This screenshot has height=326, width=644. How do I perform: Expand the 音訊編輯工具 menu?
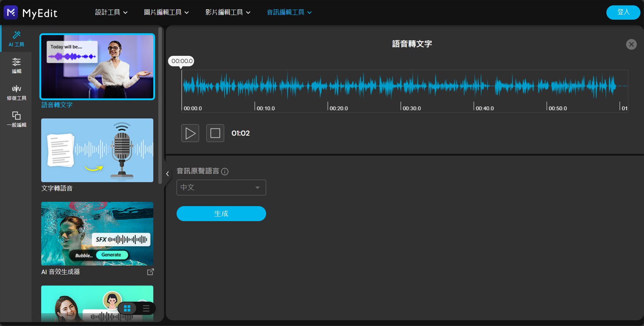289,12
